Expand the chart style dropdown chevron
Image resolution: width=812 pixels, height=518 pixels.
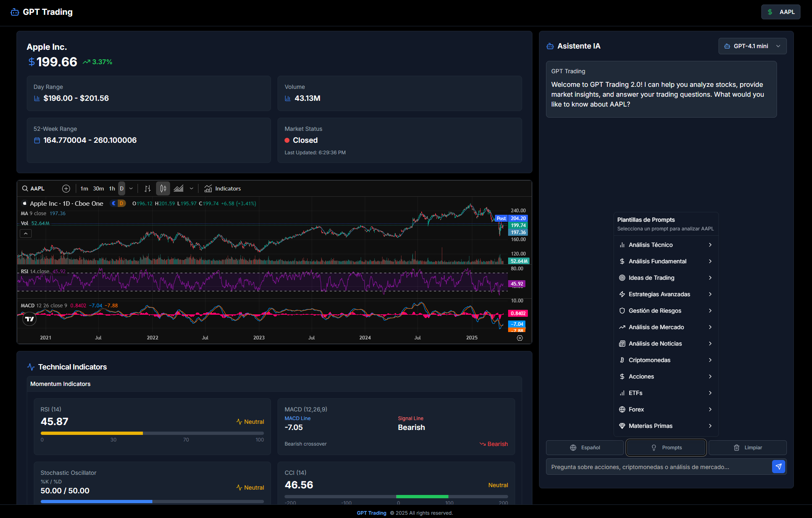pyautogui.click(x=191, y=188)
